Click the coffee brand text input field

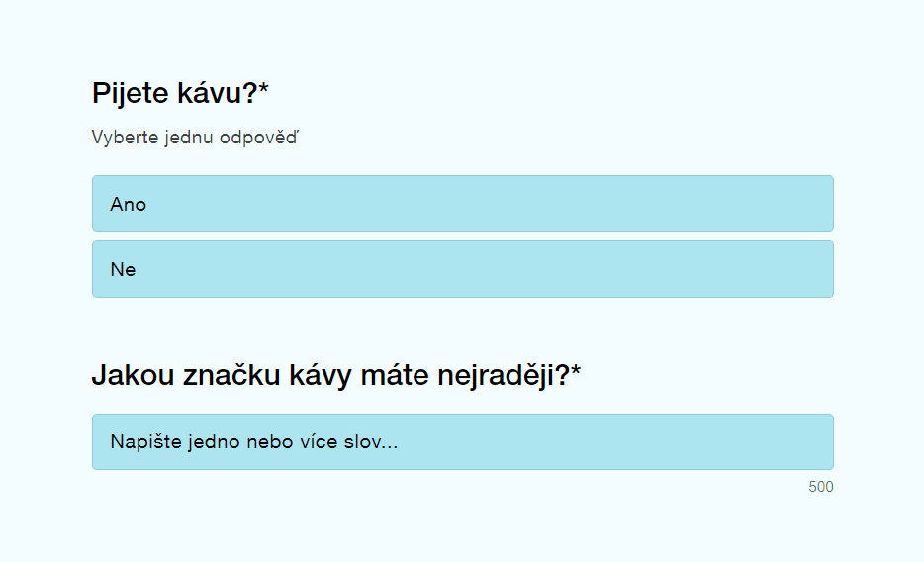[x=462, y=441]
